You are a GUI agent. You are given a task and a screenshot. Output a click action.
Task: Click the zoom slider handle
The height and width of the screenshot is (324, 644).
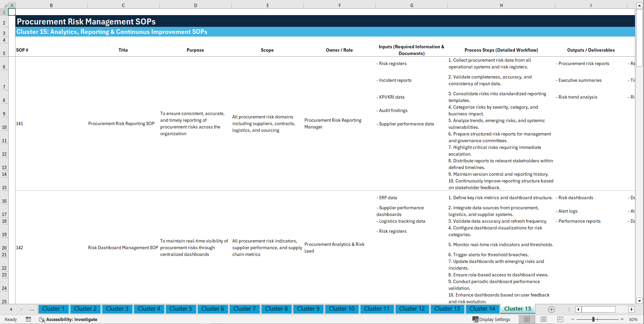click(x=593, y=319)
